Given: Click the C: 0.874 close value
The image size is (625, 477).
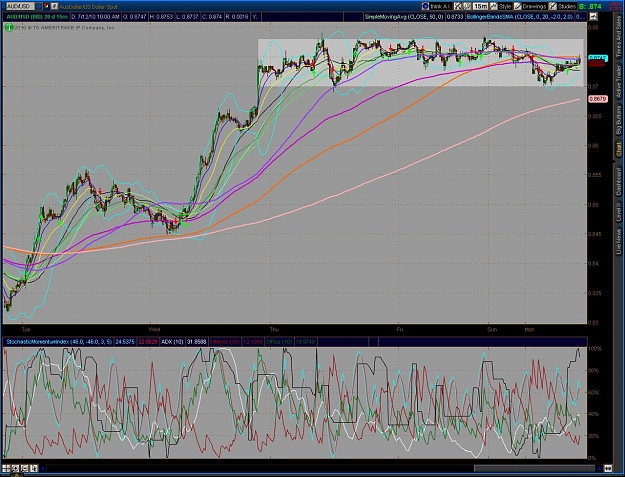Looking at the screenshot, I should [x=212, y=17].
